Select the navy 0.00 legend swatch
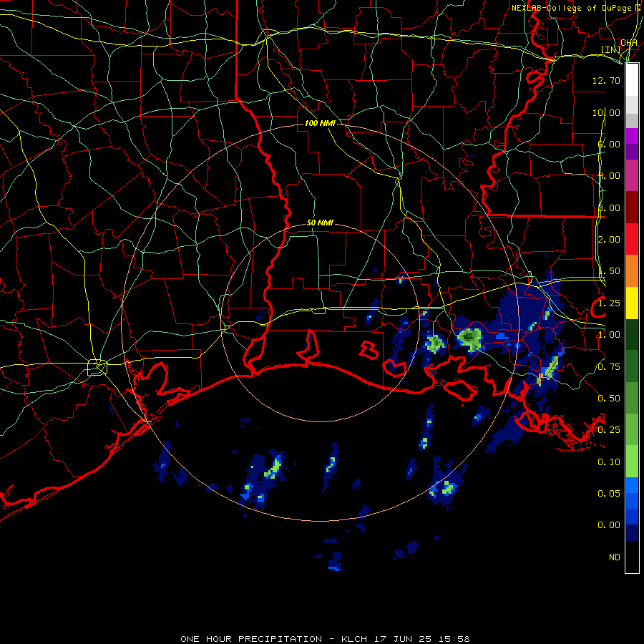The height and width of the screenshot is (644, 644). pyautogui.click(x=632, y=533)
